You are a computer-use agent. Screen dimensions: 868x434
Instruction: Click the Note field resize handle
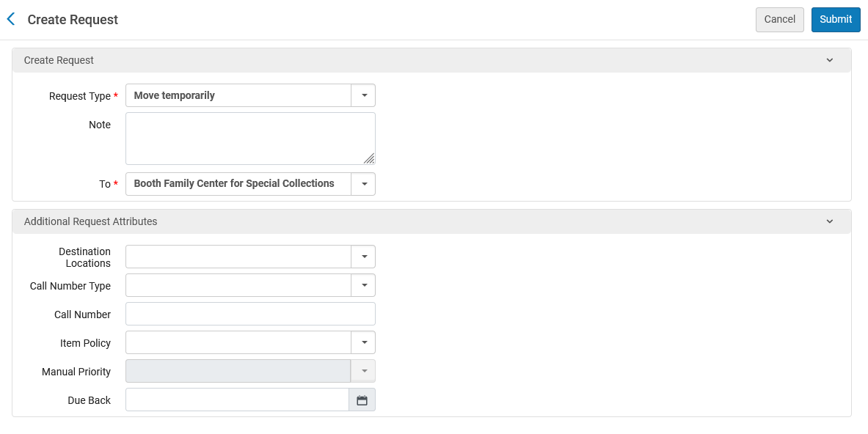[x=369, y=158]
